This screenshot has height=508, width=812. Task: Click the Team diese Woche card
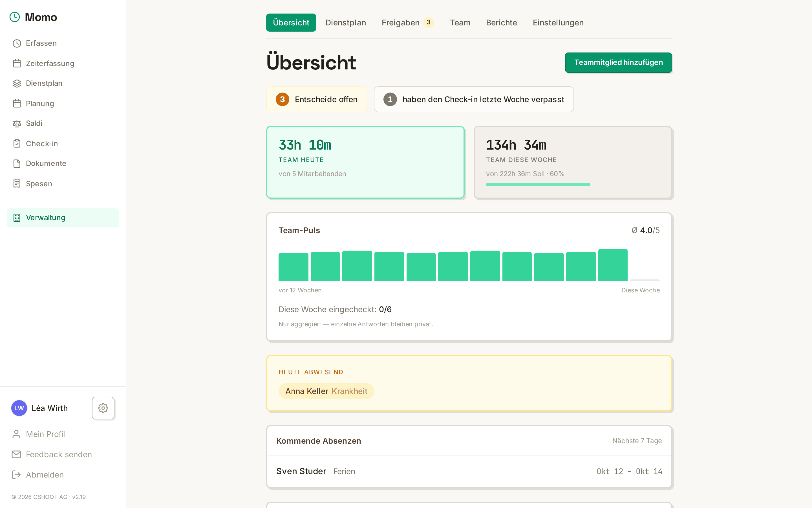pyautogui.click(x=573, y=162)
